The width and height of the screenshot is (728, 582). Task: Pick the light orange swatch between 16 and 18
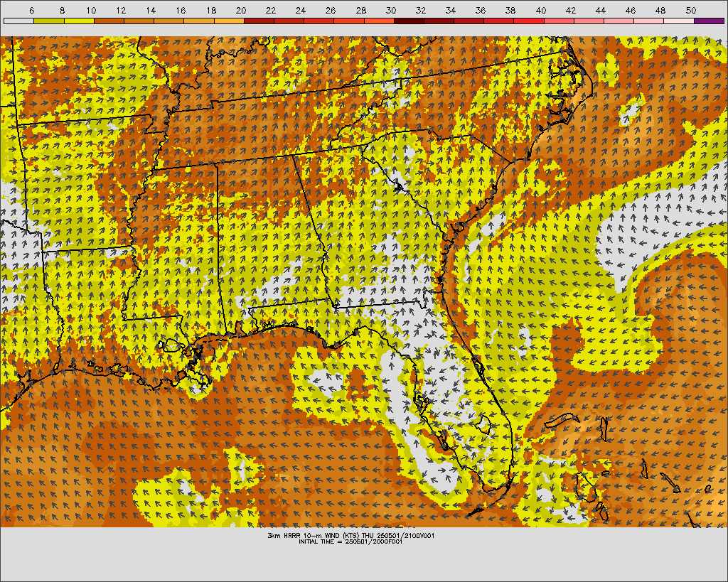coord(199,21)
